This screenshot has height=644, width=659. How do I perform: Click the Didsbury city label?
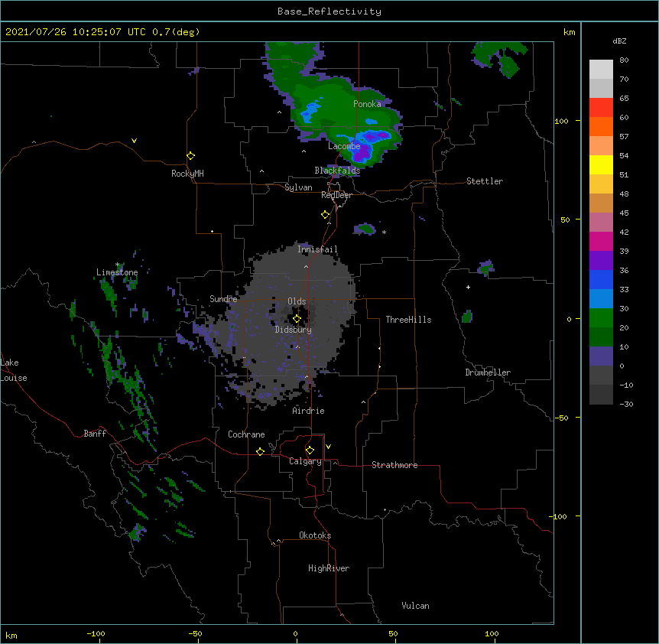pos(294,330)
